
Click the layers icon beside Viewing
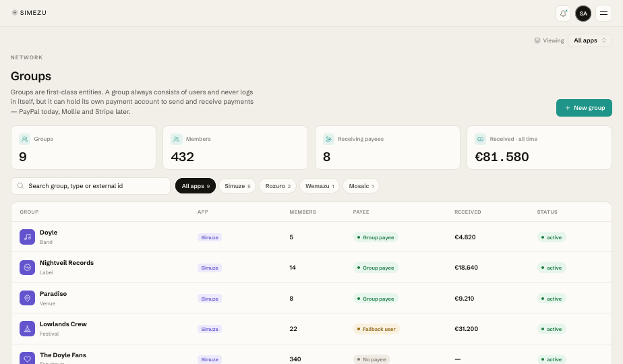tap(537, 40)
